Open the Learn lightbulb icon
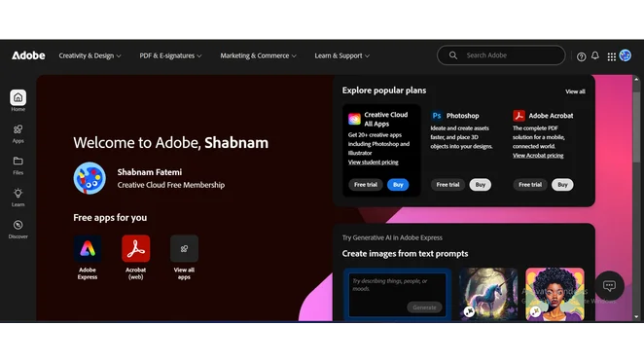The width and height of the screenshot is (644, 362). coord(18,193)
